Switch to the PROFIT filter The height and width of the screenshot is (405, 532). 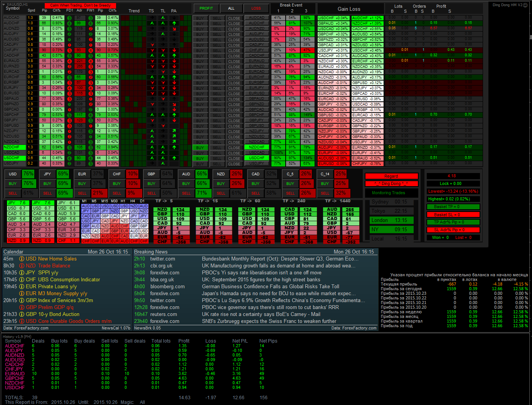tap(206, 8)
